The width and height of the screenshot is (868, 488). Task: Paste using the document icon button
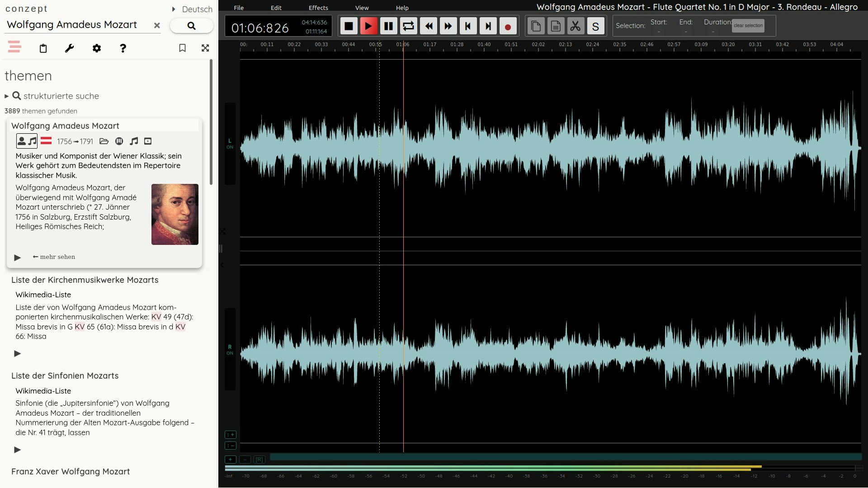pyautogui.click(x=556, y=26)
